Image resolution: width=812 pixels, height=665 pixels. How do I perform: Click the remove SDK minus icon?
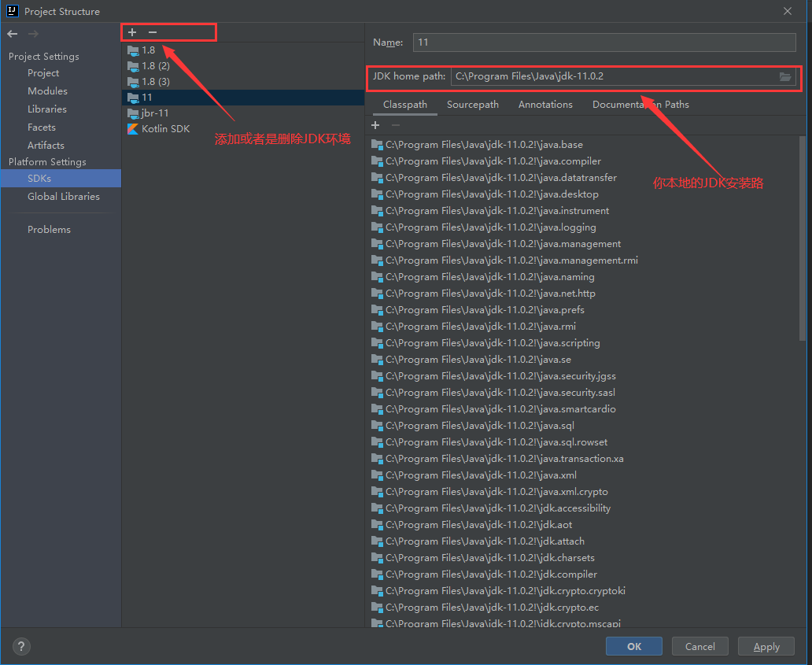153,32
